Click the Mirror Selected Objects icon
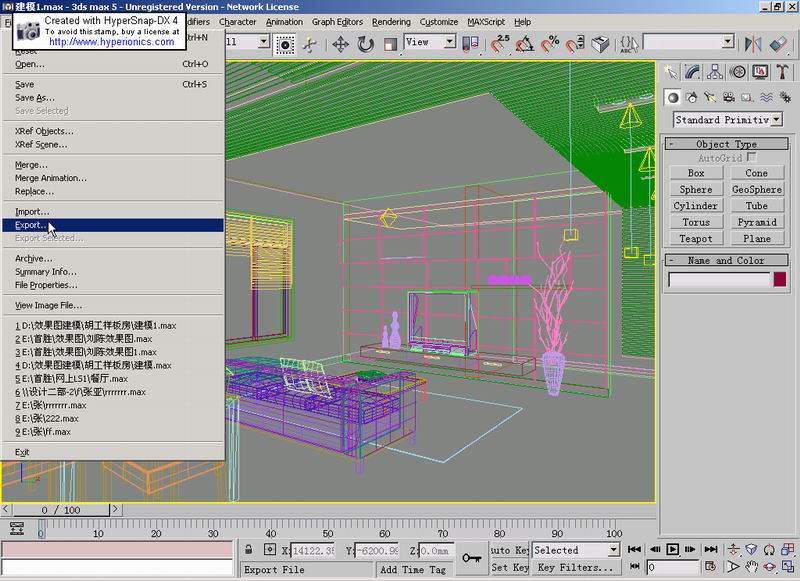Screen dimensions: 800x581 click(753, 44)
